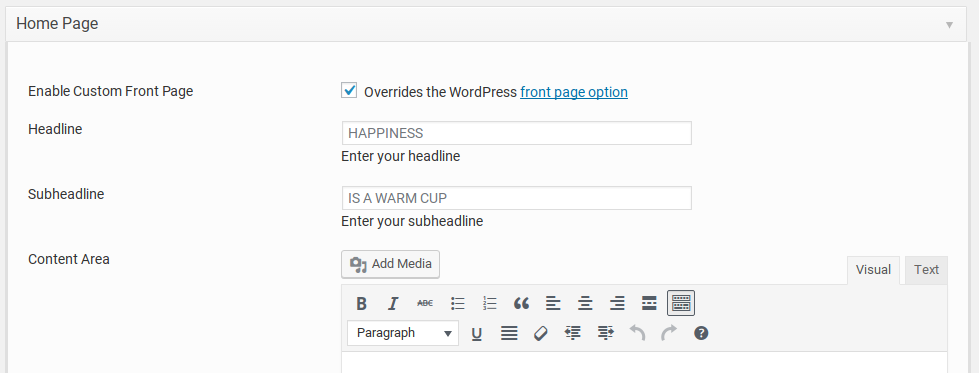Click the 'Enter your subheadline' hint text

click(x=412, y=221)
